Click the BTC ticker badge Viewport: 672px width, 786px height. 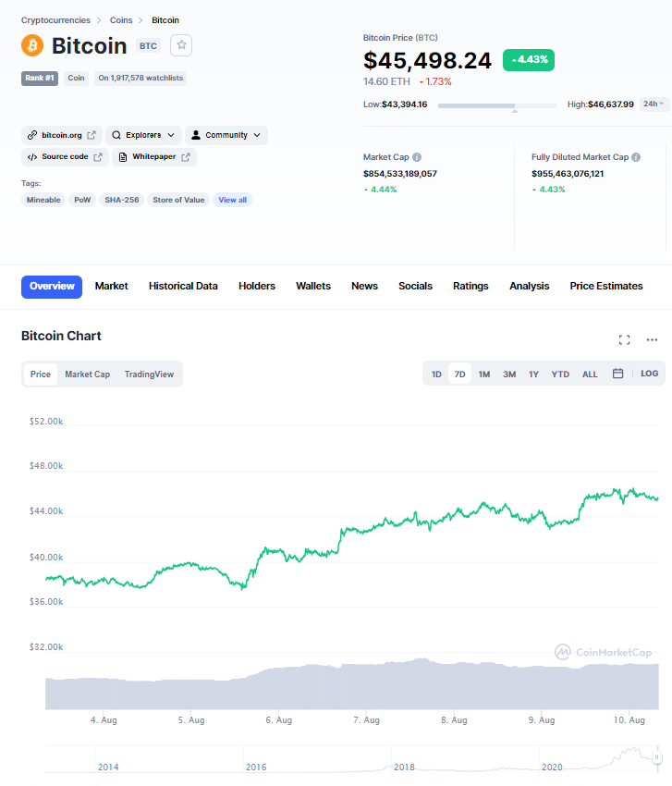tap(148, 46)
